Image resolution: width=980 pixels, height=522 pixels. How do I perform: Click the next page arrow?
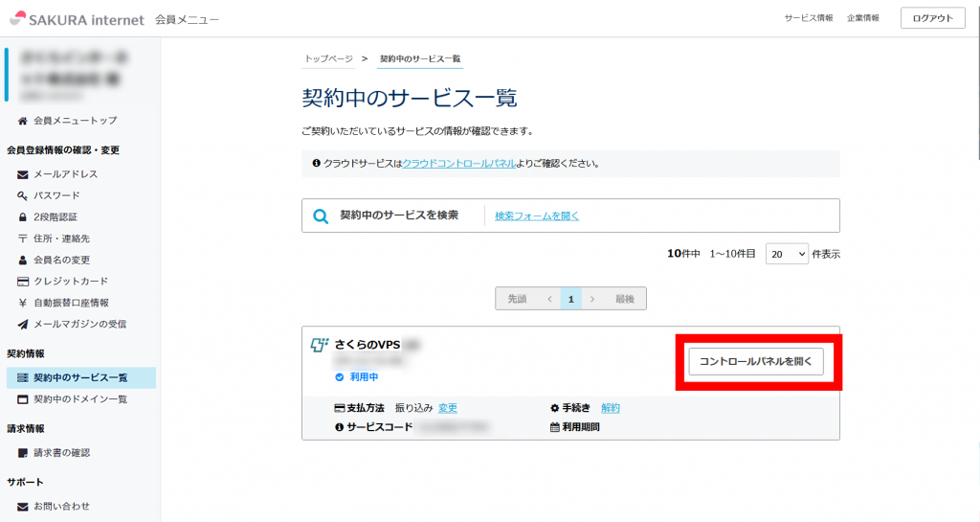point(591,299)
